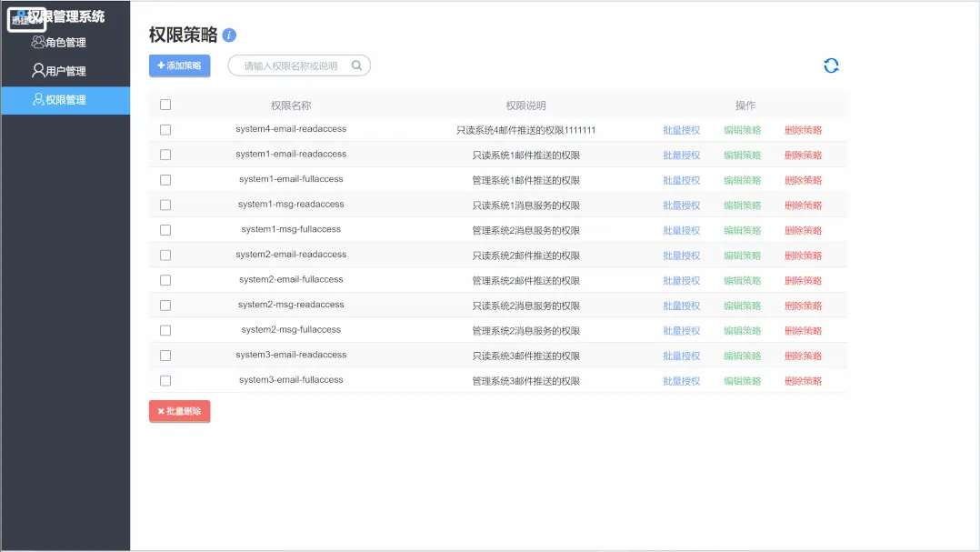Click 删除策略 for system3-email-fullaccess
The width and height of the screenshot is (980, 552).
803,380
